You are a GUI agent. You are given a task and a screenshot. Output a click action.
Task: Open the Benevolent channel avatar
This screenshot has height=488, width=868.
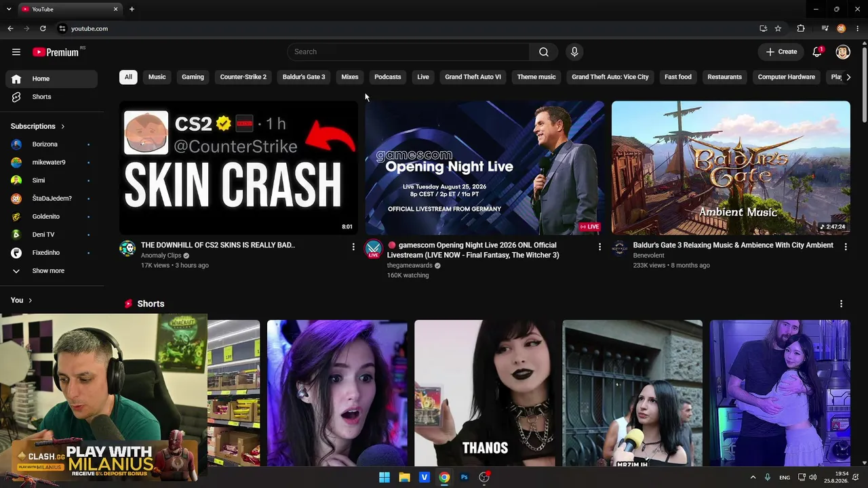620,248
